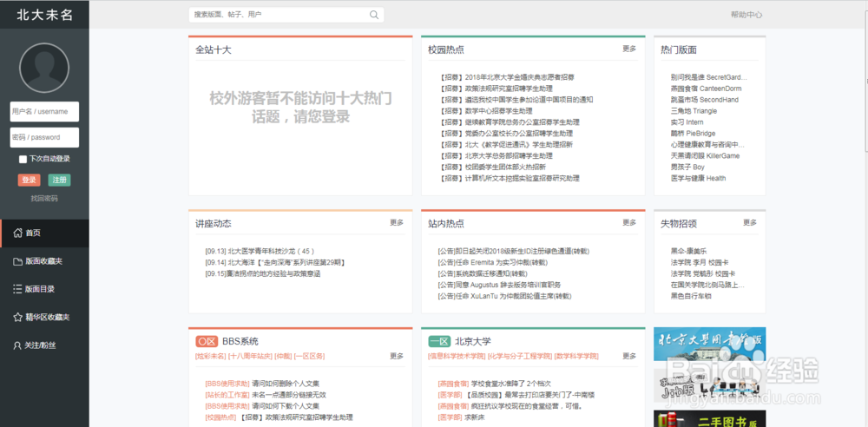Open the 继续教育学院总务办公室招募学生助理 post
The width and height of the screenshot is (868, 427).
[510, 122]
